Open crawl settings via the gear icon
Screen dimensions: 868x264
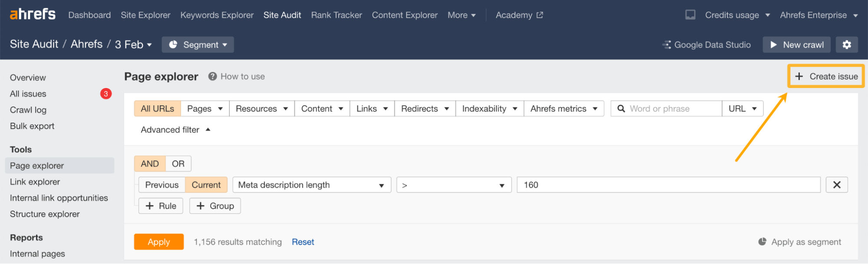[847, 44]
